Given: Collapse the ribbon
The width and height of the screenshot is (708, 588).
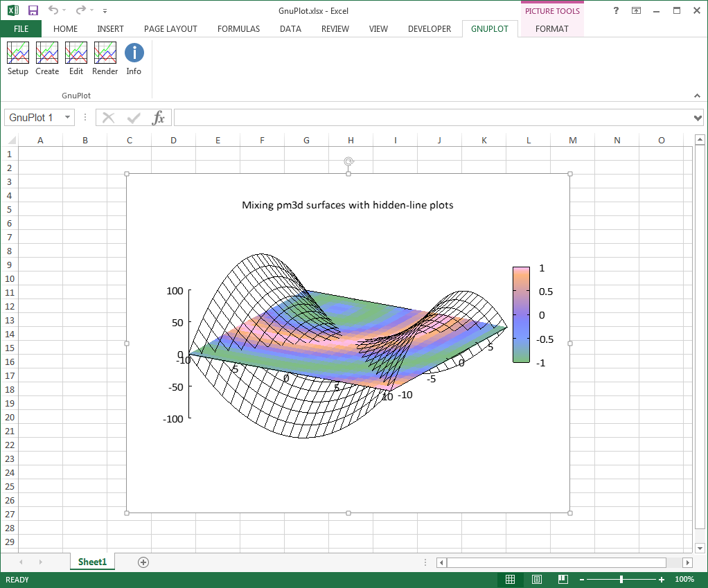Looking at the screenshot, I should click(x=697, y=96).
